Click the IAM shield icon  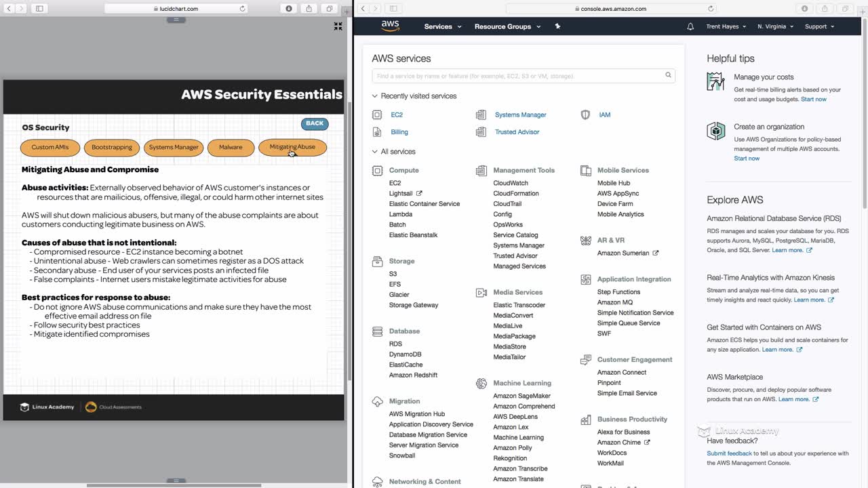click(585, 115)
